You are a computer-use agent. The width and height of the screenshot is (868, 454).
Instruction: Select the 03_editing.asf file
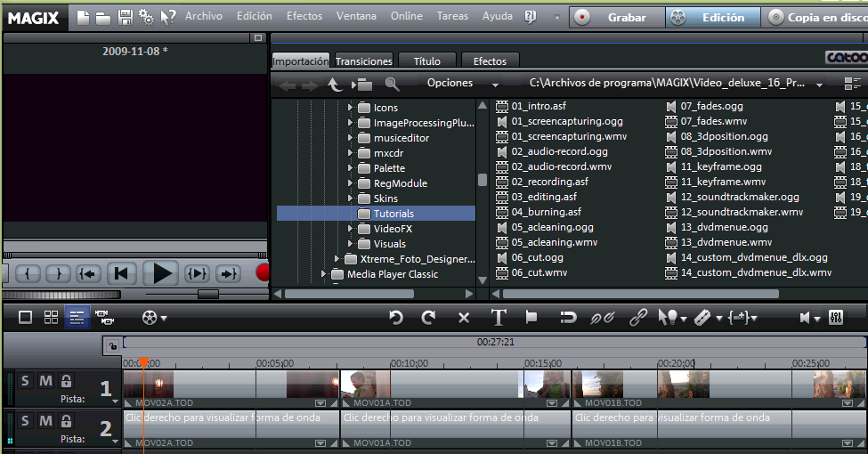543,197
